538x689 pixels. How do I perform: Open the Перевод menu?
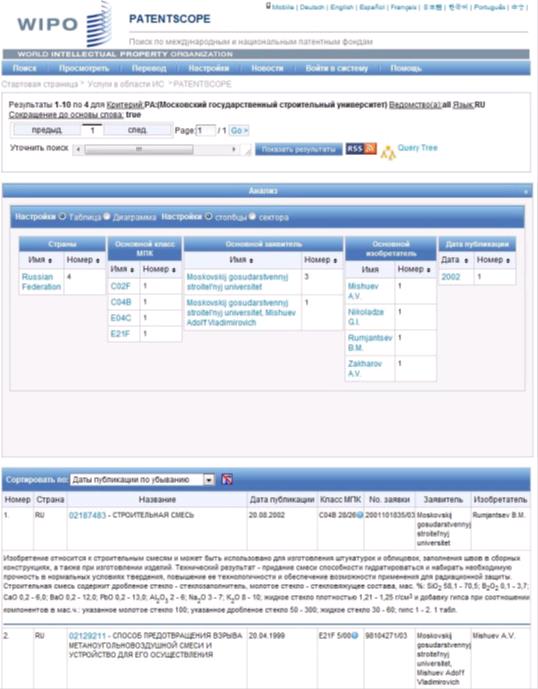tap(149, 68)
